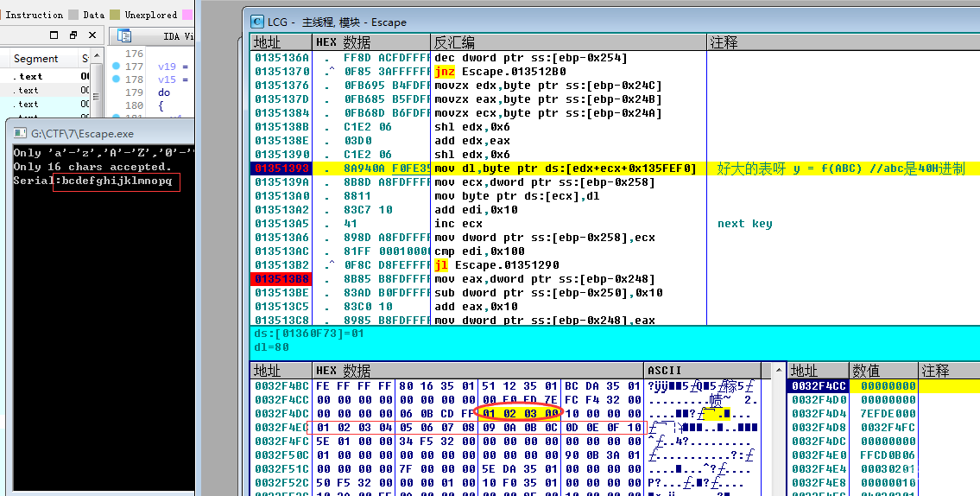Toggle breakpoint dot at IDA line 177

click(116, 66)
